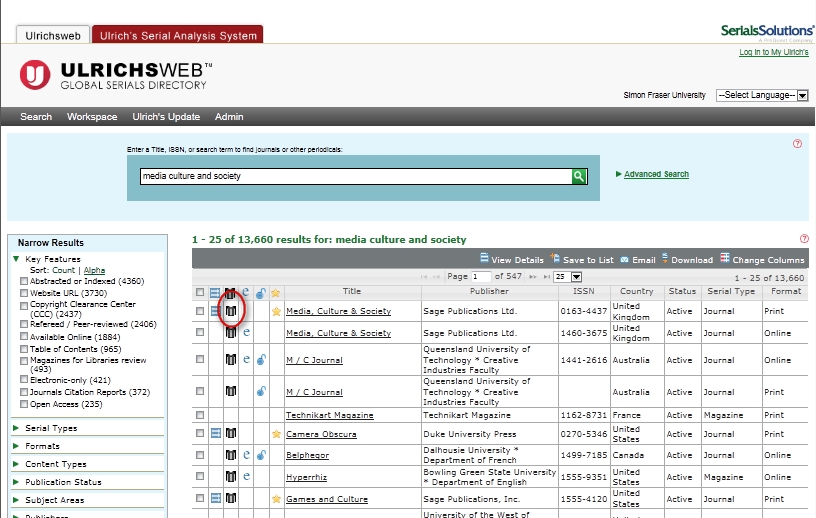Click the Download toolbar icon
816x518 pixels.
pos(665,258)
